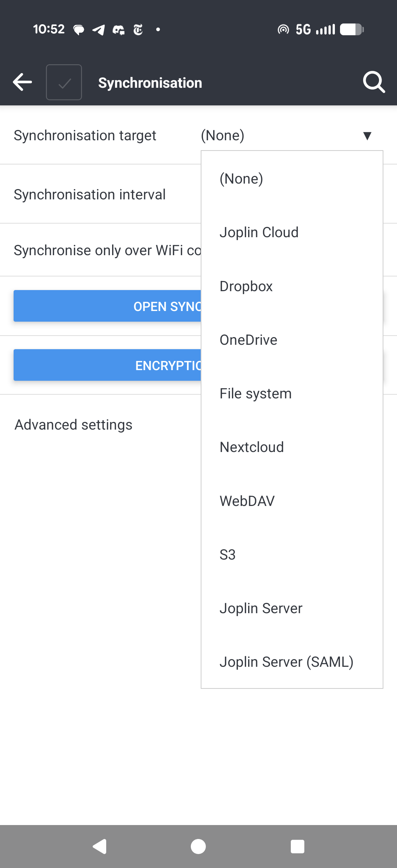Pick OneDrive in the dropdown list
Screen dimensions: 397x868
click(248, 340)
